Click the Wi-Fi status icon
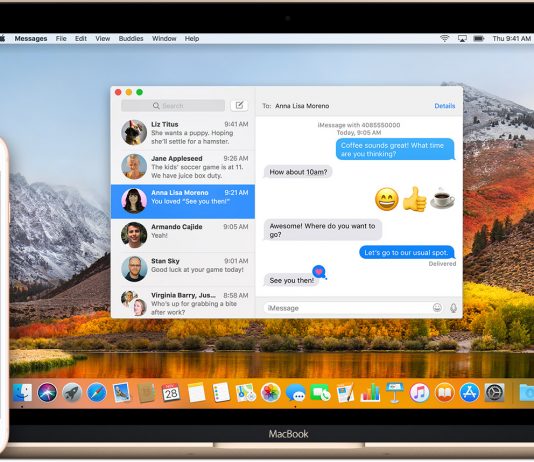Viewport: 534px width, 462px height. pos(444,38)
